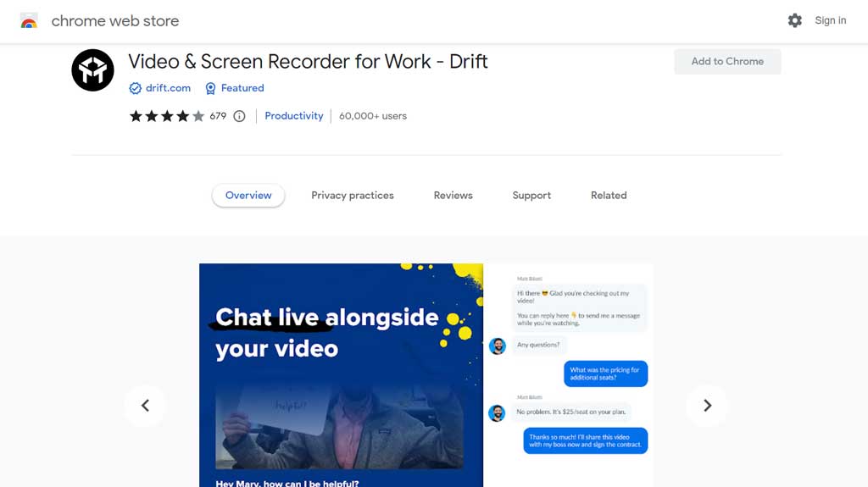Open settings via the gear icon
The height and width of the screenshot is (487, 868).
(x=794, y=20)
